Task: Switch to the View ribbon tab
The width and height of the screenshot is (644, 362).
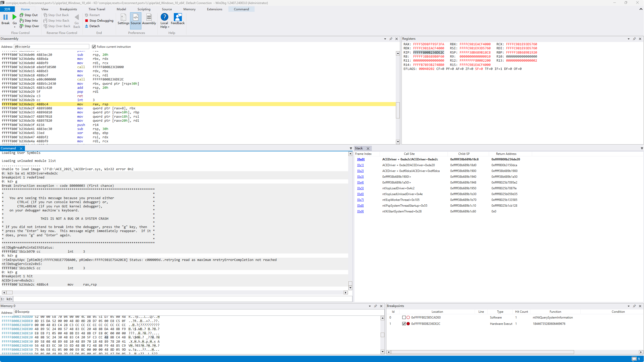Action: pos(45,9)
